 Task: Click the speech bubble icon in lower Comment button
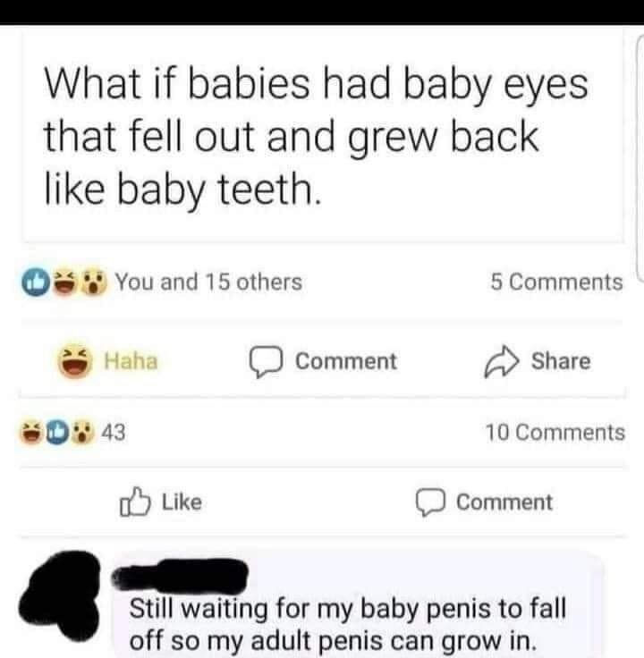434,503
